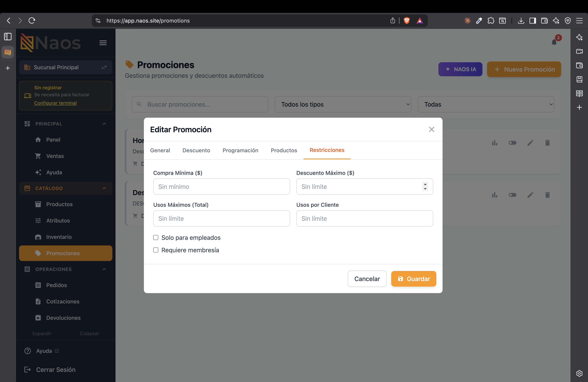
Task: Open browser downloads
Action: [521, 20]
